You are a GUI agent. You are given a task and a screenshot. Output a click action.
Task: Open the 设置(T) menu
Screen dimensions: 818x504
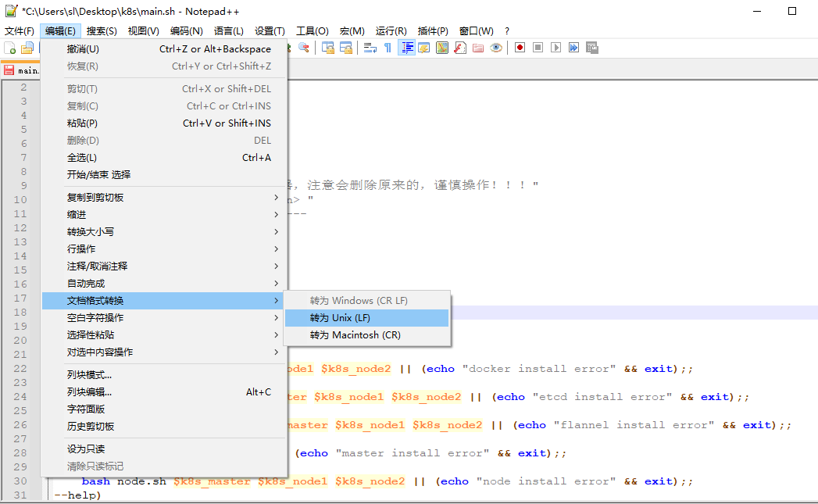click(x=270, y=31)
